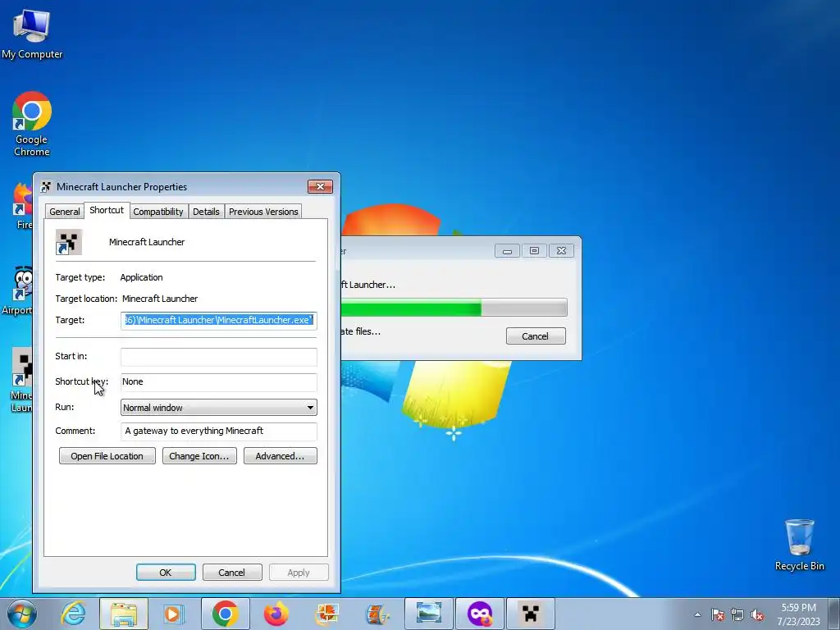Minimize the launcher update window
This screenshot has width=840, height=630.
(x=507, y=251)
